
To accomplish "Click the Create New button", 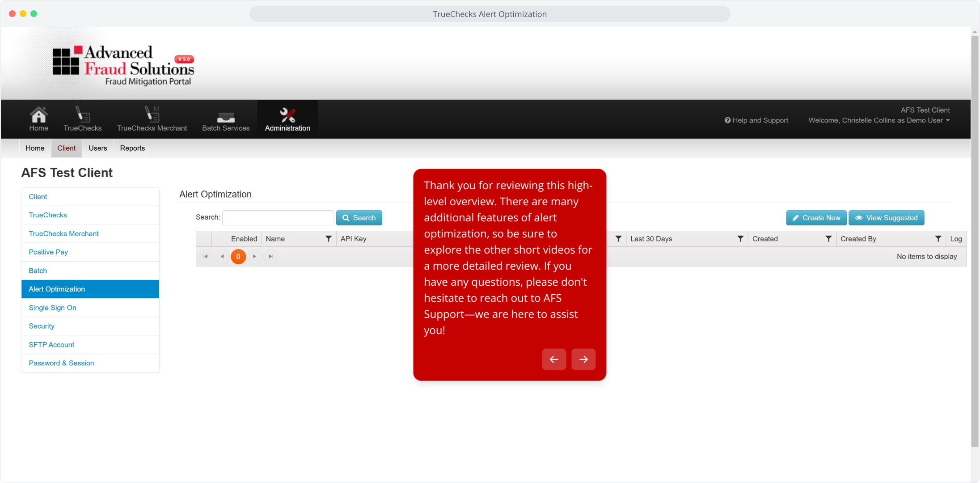I will point(816,218).
